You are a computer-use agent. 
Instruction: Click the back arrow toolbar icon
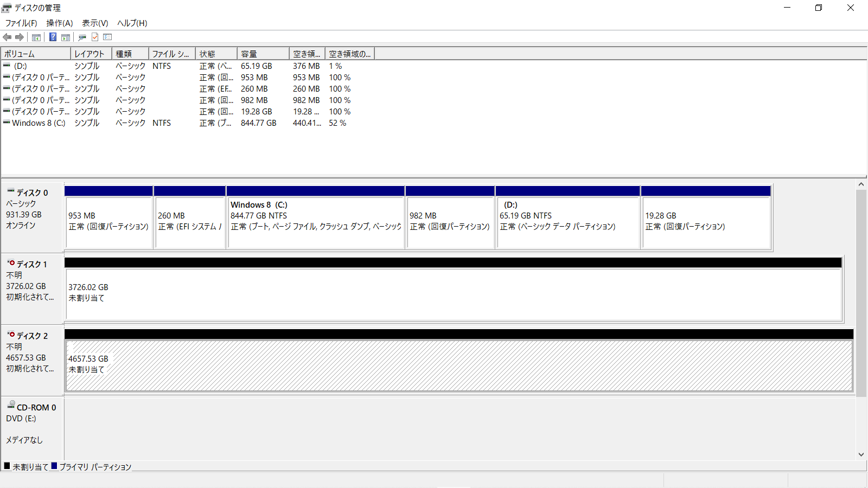7,37
